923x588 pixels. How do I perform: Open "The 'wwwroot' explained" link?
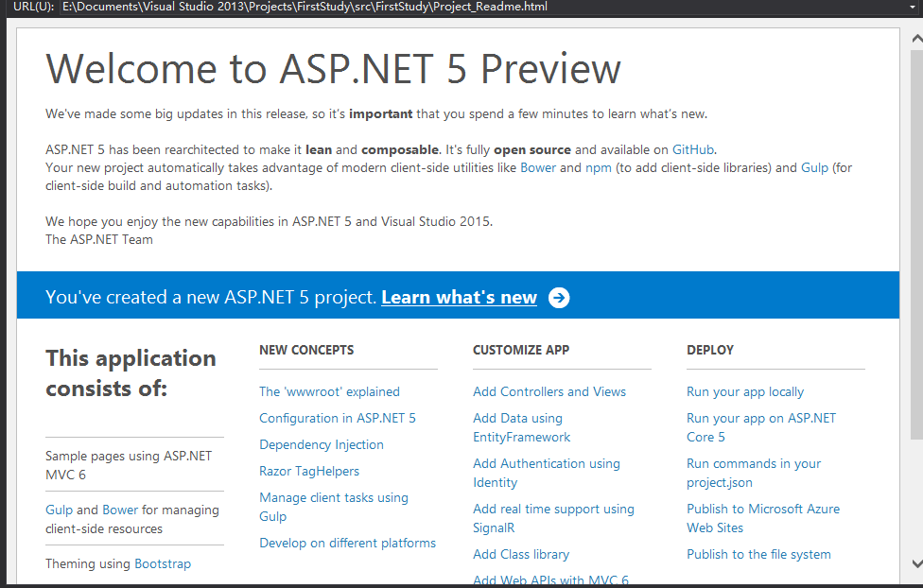[329, 392]
